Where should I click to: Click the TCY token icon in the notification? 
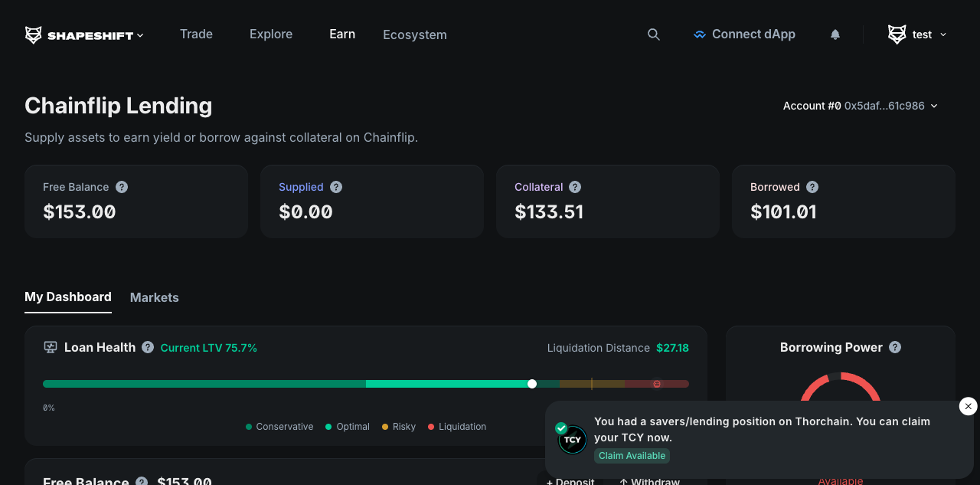click(572, 439)
